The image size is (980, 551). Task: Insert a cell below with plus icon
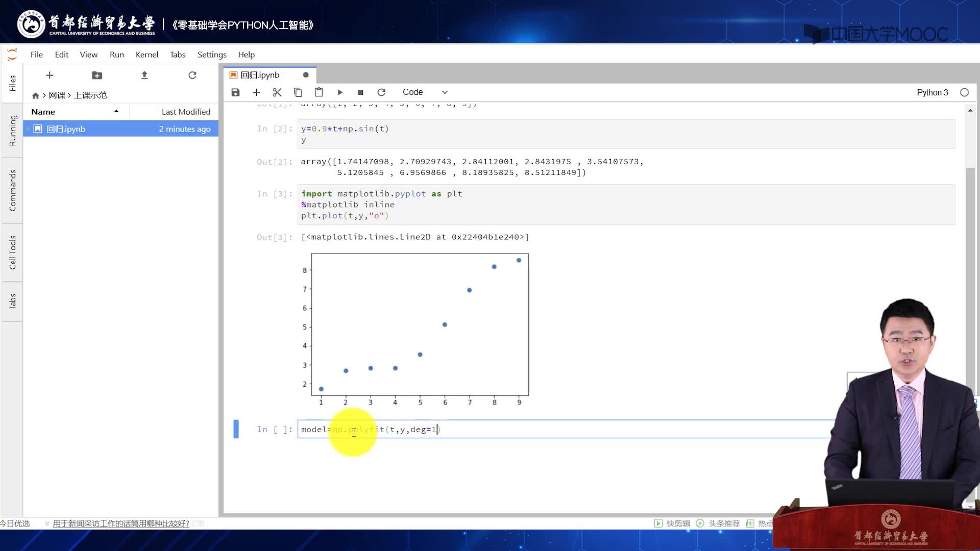tap(256, 92)
